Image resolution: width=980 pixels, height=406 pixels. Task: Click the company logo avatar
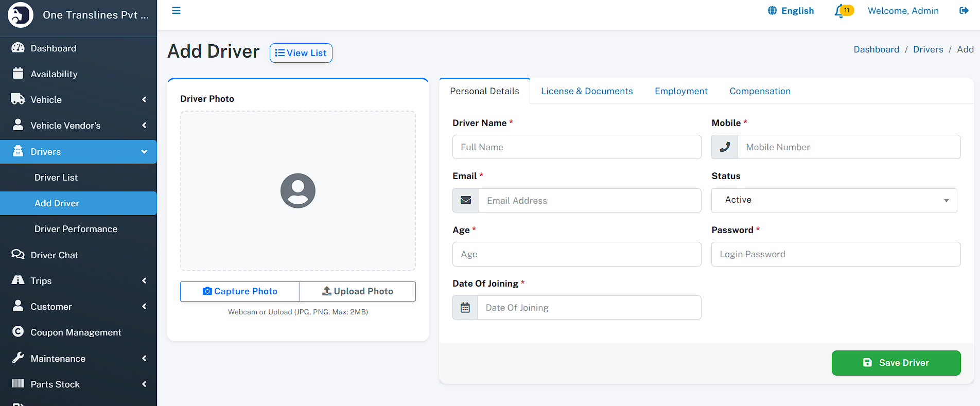[21, 15]
